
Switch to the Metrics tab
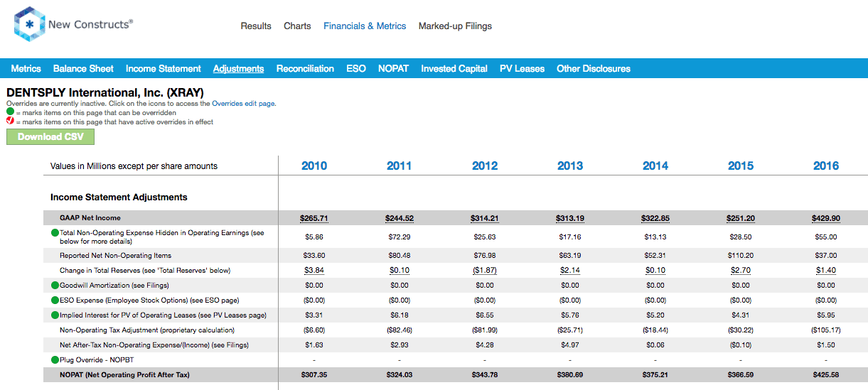point(26,69)
